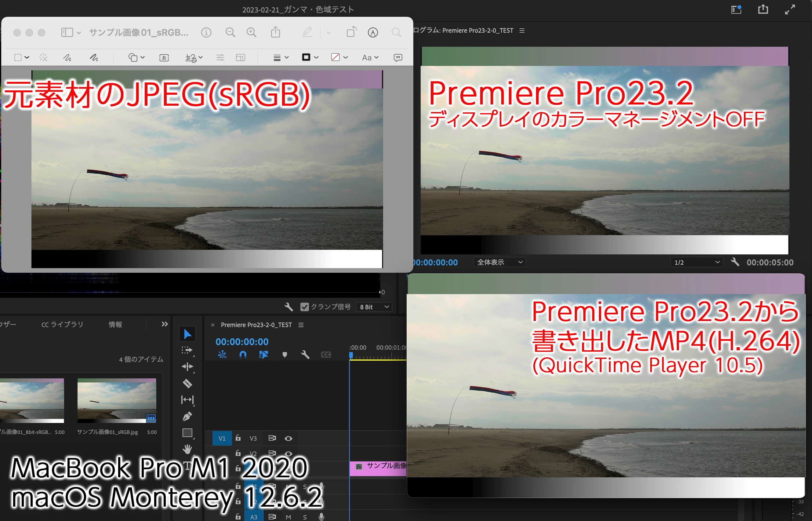Click the Preview zoom in magnifier
Image resolution: width=812 pixels, height=521 pixels.
pos(251,32)
